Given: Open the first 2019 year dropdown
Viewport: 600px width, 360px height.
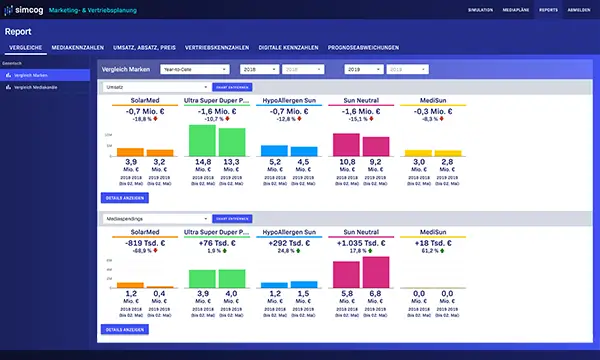Looking at the screenshot, I should [364, 69].
